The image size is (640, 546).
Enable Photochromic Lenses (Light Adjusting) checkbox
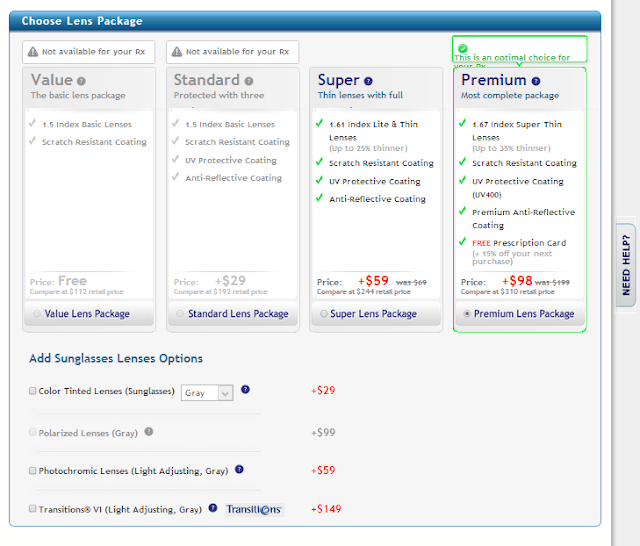point(33,471)
